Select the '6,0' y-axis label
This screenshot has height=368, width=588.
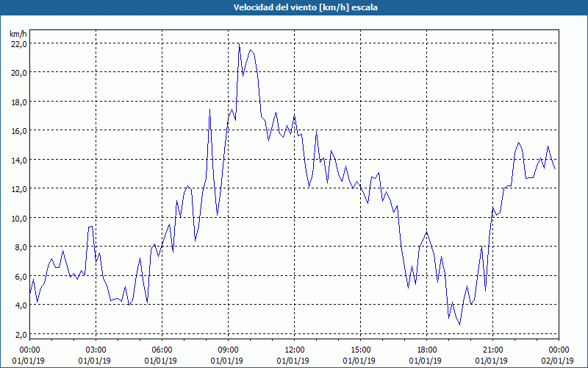[x=21, y=276]
